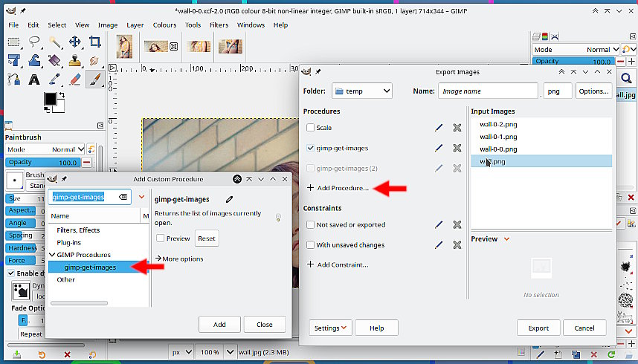Reset colours to default black and white
The height and width of the screenshot is (364, 638).
pos(46,110)
